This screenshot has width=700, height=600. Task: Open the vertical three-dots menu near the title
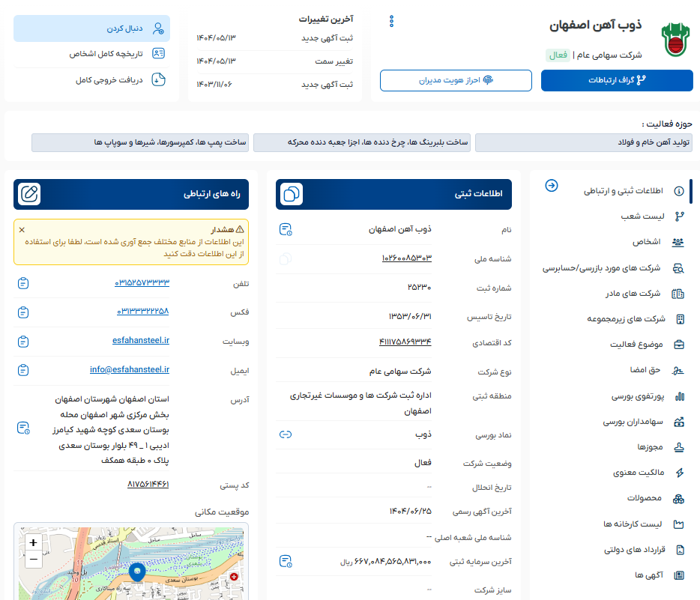(x=392, y=21)
